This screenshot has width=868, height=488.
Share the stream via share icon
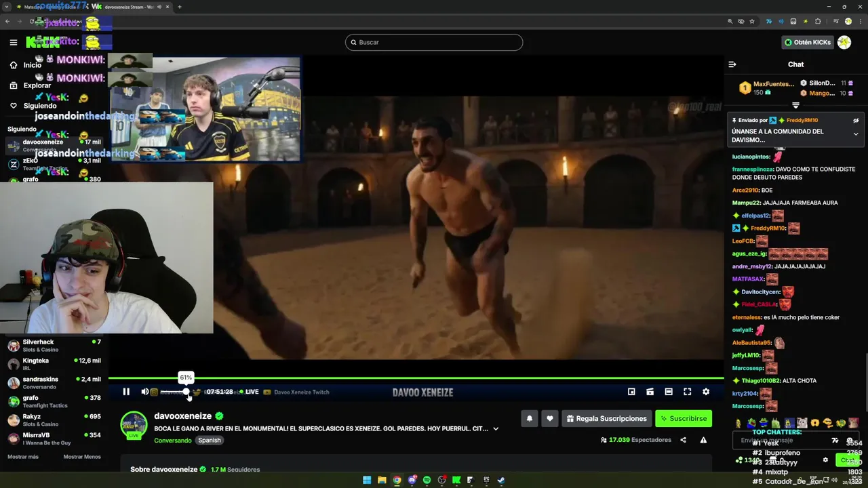click(683, 440)
